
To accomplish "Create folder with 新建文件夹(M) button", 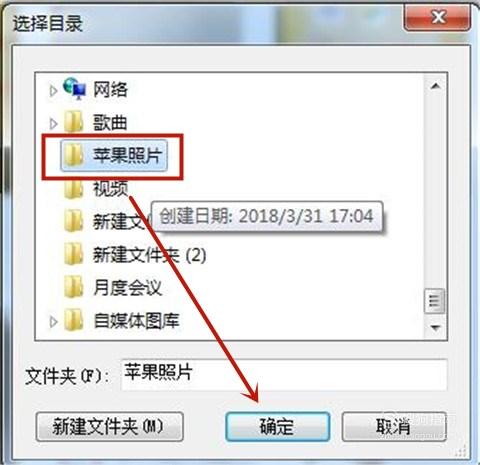I will [x=109, y=427].
